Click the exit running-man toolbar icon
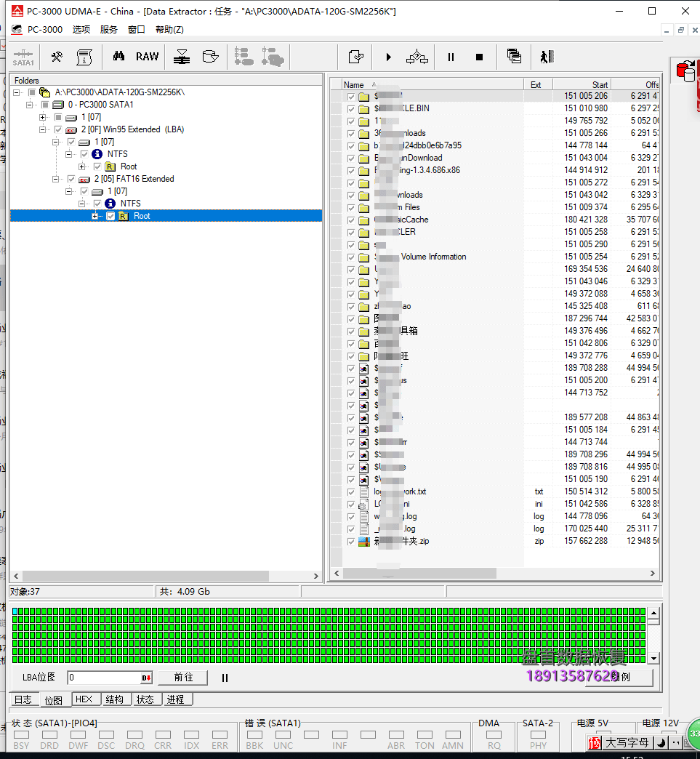Image resolution: width=700 pixels, height=759 pixels. 547,57
